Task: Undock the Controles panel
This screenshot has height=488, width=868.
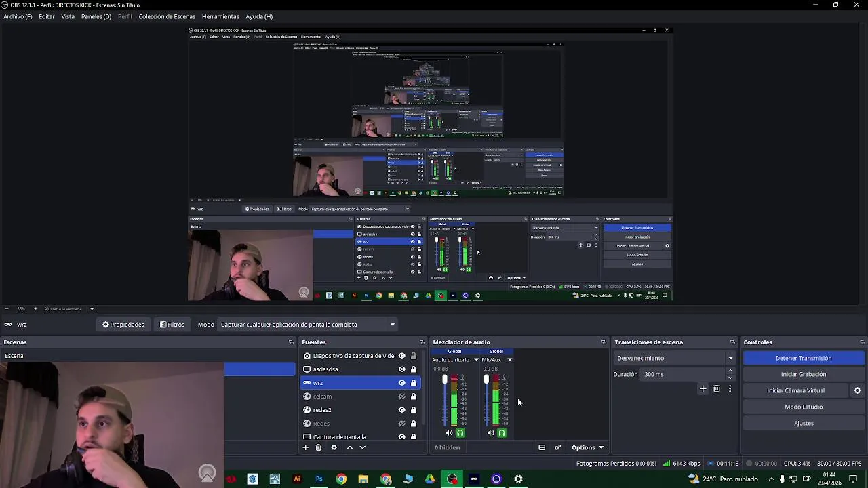Action: pyautogui.click(x=863, y=342)
